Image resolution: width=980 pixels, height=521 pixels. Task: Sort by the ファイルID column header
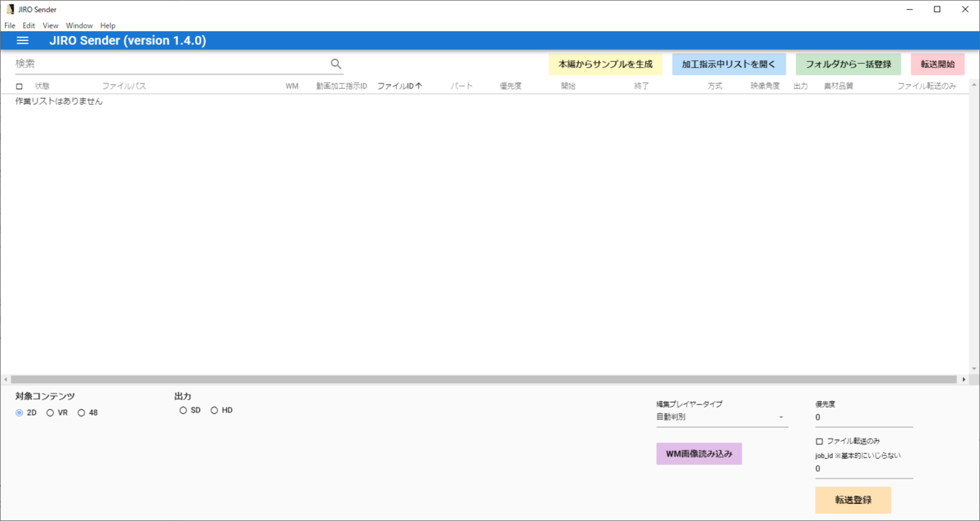coord(399,86)
